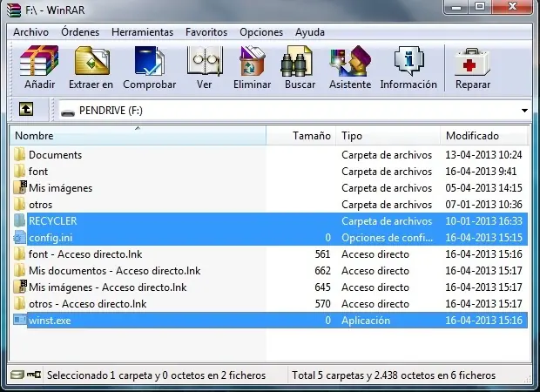Click the Extraer en toolbar icon
This screenshot has height=392, width=540.
pyautogui.click(x=91, y=61)
